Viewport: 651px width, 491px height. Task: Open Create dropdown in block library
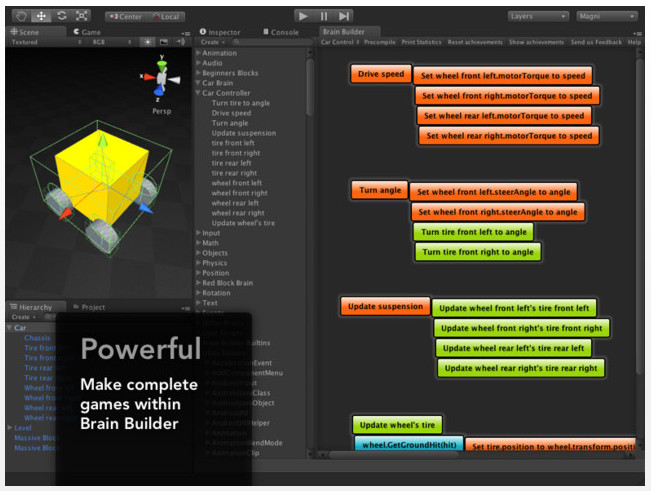(213, 42)
